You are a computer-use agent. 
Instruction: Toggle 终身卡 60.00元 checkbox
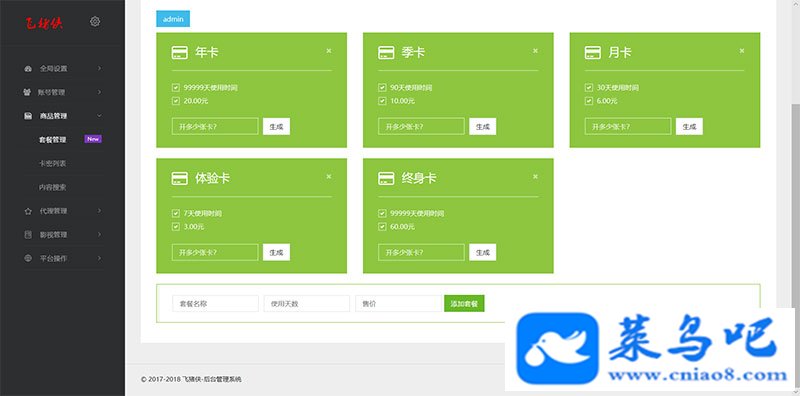(382, 227)
